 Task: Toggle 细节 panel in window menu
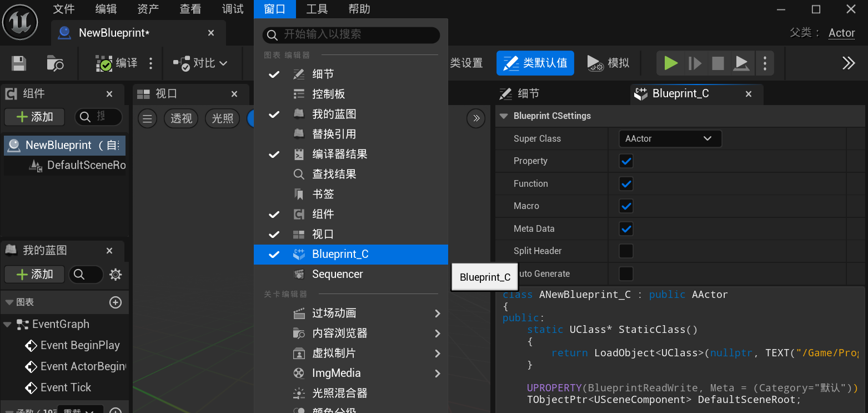click(351, 74)
